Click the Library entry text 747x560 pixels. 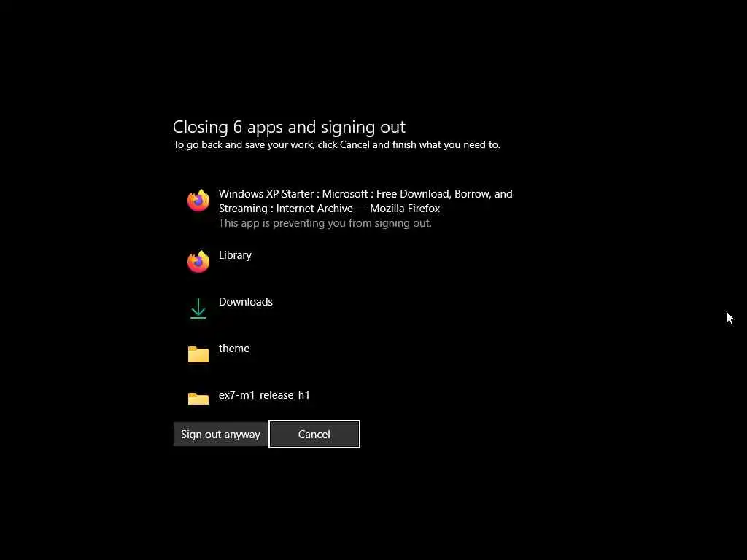[x=235, y=255]
